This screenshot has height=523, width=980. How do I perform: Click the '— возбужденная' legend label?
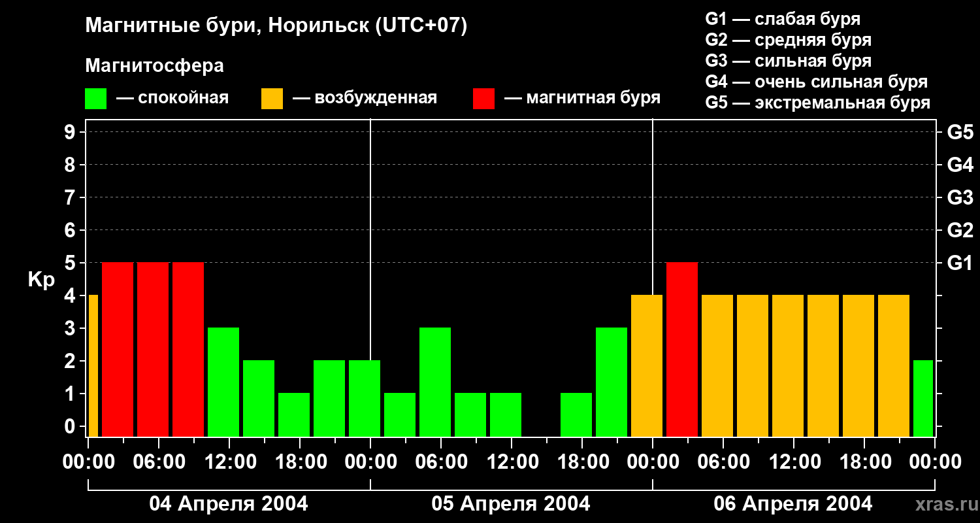point(365,99)
